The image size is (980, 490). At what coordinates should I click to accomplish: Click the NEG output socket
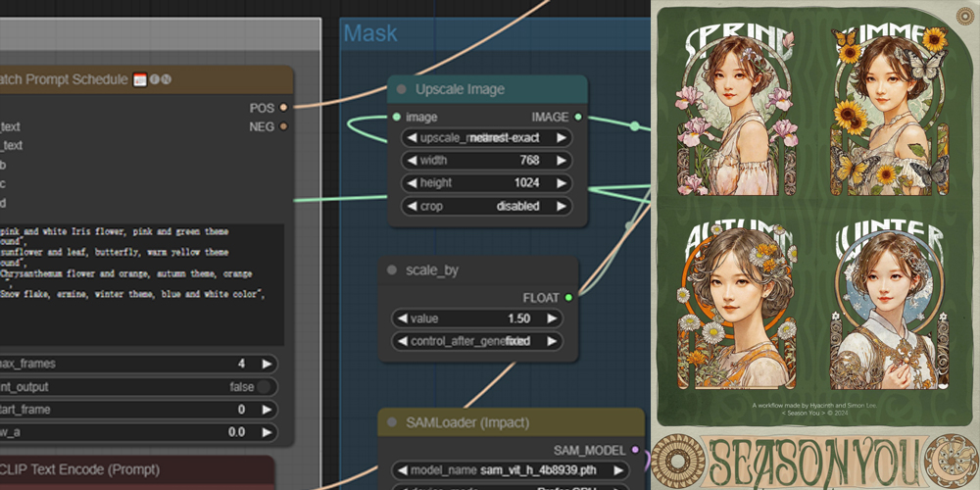pyautogui.click(x=284, y=126)
